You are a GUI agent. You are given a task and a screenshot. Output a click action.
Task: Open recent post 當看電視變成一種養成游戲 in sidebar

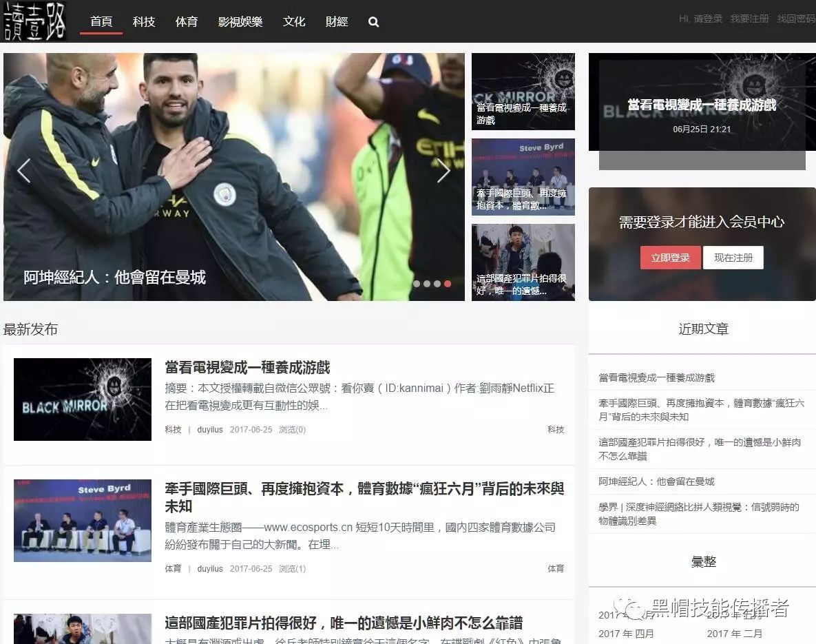pyautogui.click(x=656, y=377)
